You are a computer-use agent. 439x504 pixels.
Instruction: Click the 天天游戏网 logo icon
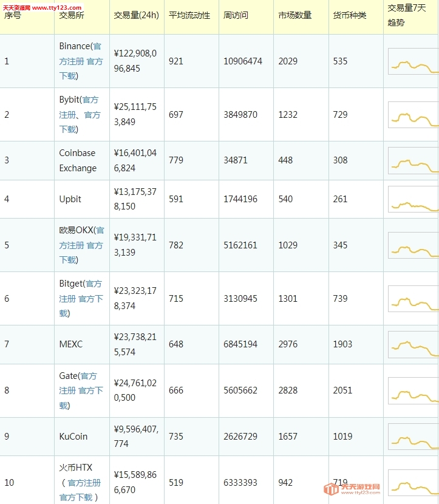click(331, 489)
